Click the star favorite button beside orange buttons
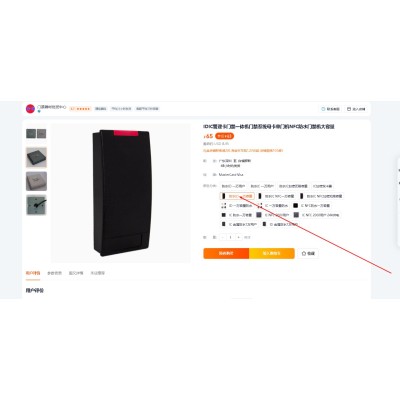This screenshot has width=400, height=400. pyautogui.click(x=308, y=253)
